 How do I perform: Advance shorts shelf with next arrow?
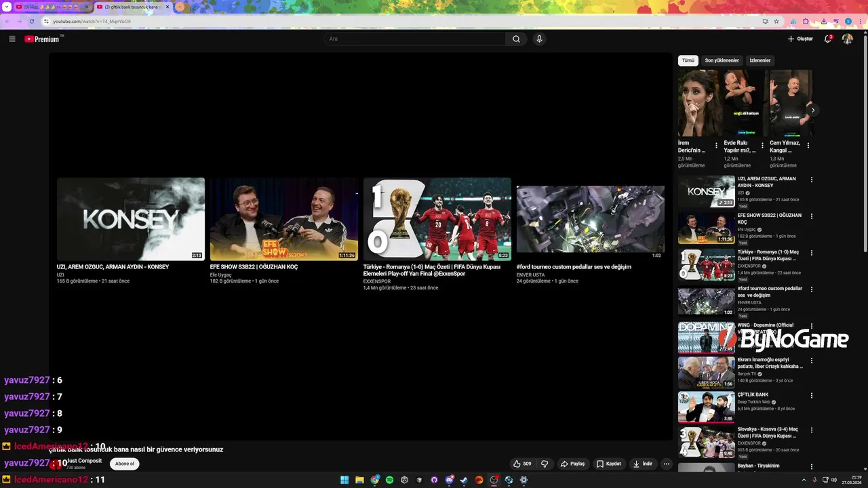(812, 110)
